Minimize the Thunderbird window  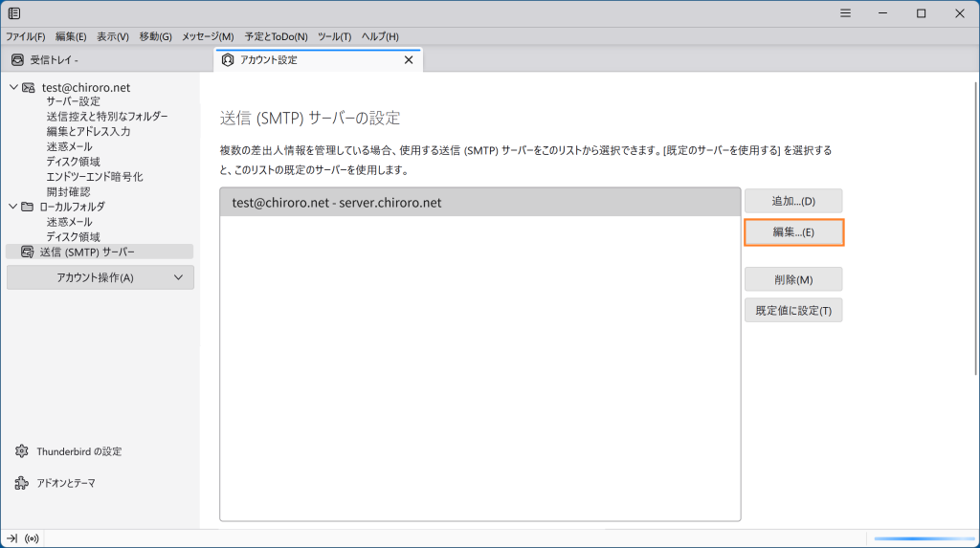click(x=882, y=13)
